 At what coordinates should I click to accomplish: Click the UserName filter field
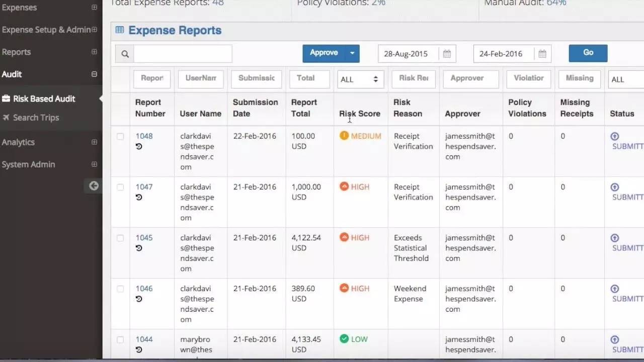[201, 79]
